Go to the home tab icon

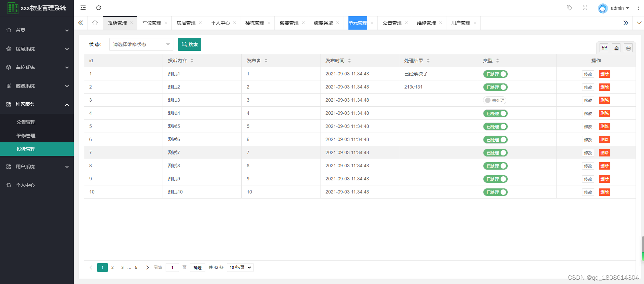click(95, 23)
